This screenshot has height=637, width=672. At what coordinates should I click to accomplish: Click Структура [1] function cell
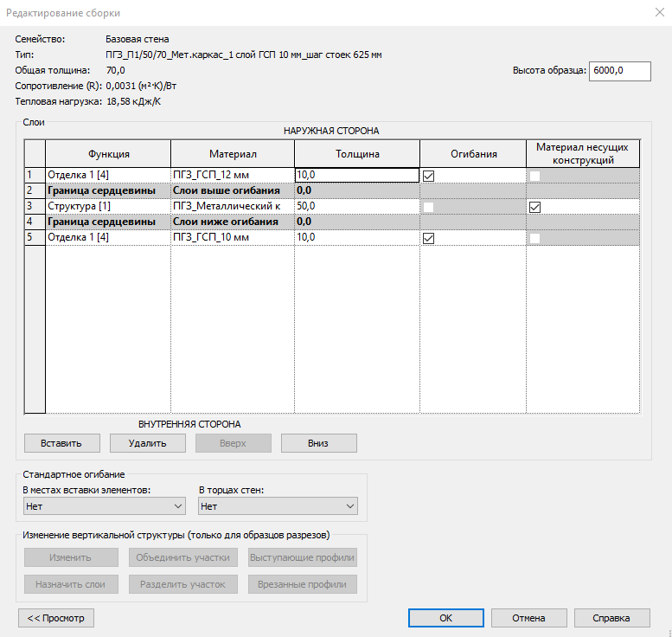coord(107,206)
